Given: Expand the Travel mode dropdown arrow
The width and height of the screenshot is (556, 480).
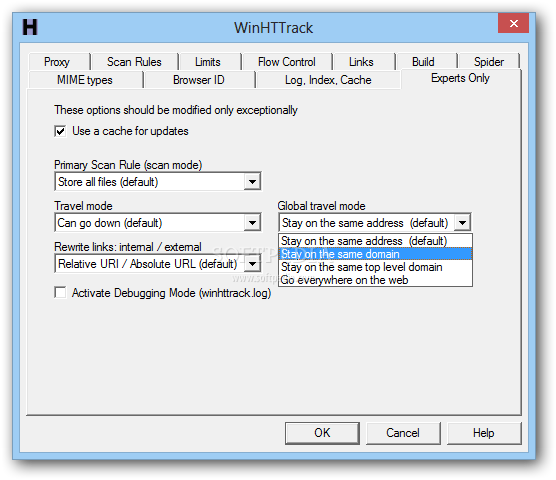Looking at the screenshot, I should (x=252, y=223).
